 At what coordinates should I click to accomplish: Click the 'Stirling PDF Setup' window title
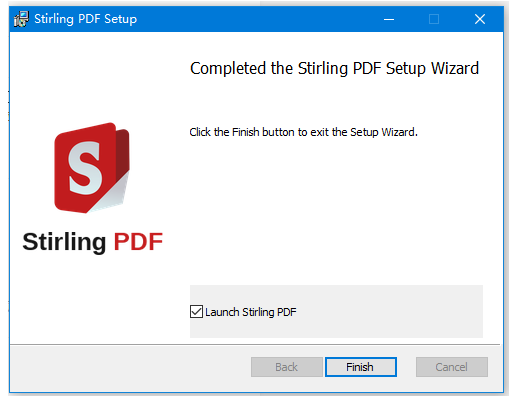[x=85, y=19]
